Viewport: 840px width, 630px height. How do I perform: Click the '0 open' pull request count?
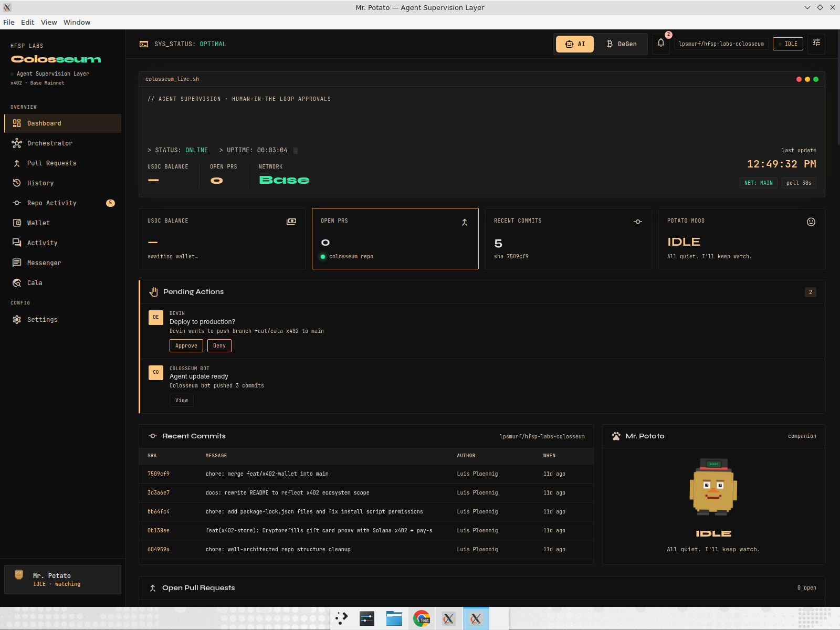pos(807,588)
